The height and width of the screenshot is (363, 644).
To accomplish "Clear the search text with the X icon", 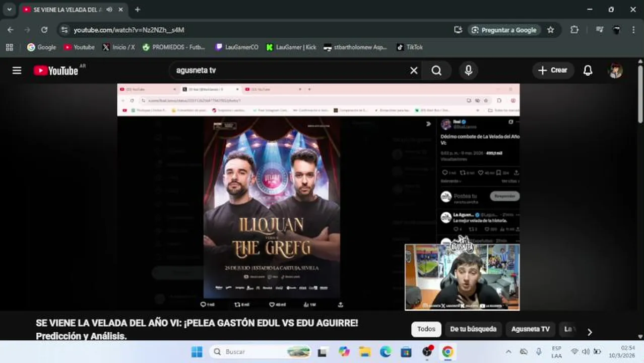I will [414, 71].
